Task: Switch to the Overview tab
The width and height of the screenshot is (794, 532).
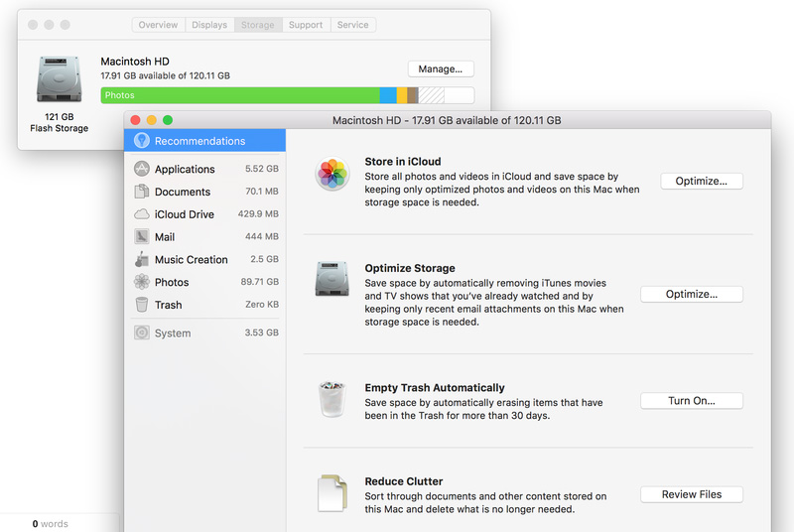Action: [158, 25]
